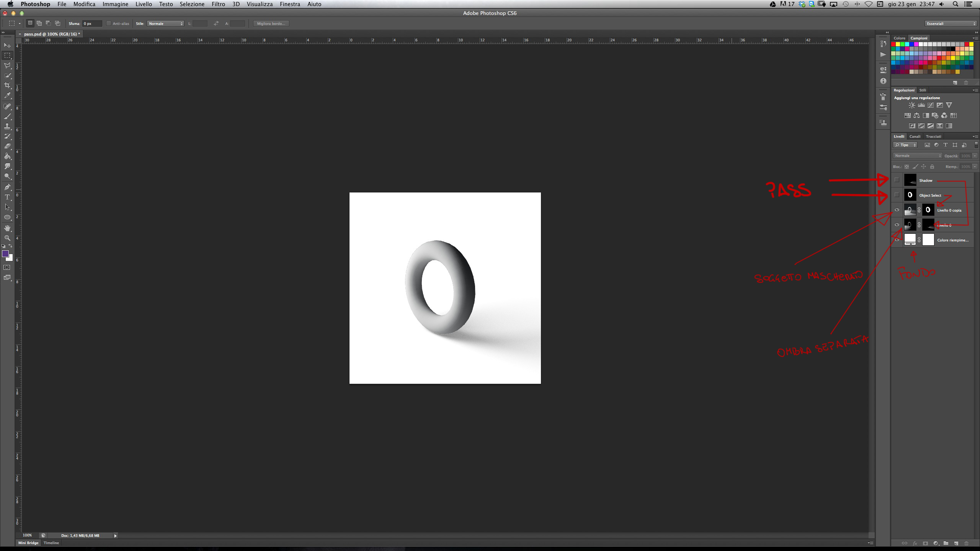Show the Object Select layer
This screenshot has height=551, width=980.
(897, 195)
